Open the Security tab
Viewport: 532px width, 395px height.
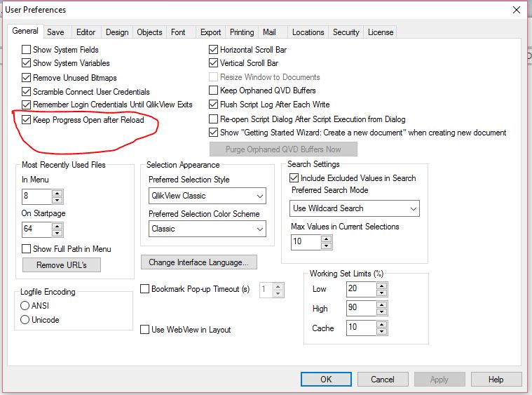(346, 32)
